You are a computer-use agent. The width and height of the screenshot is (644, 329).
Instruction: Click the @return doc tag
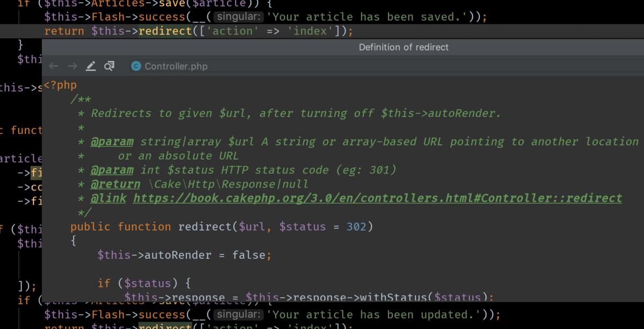click(x=115, y=184)
